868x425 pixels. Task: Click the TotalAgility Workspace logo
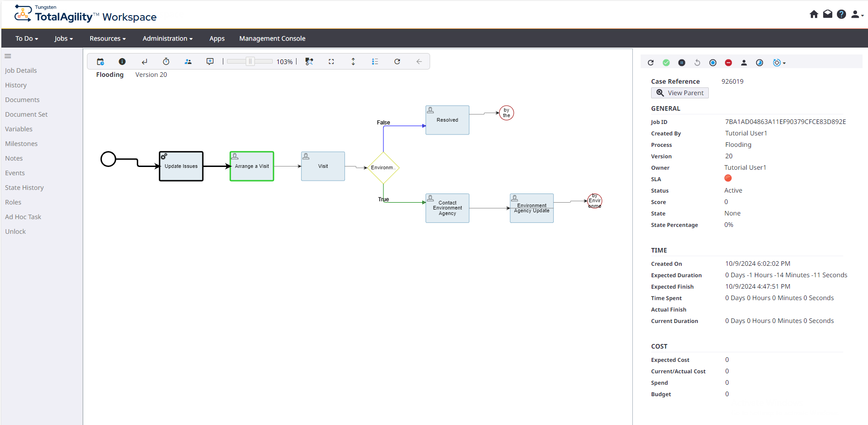pos(86,14)
